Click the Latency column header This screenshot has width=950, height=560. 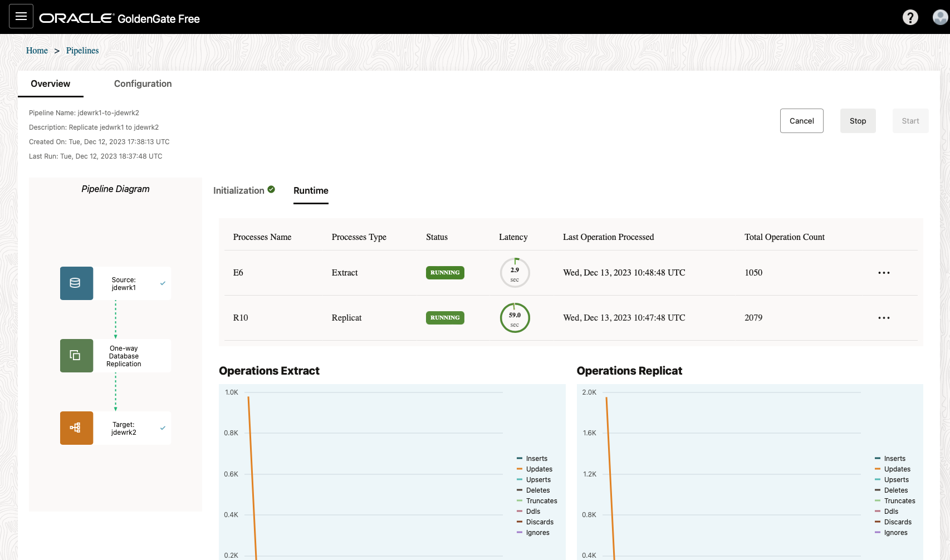tap(513, 237)
